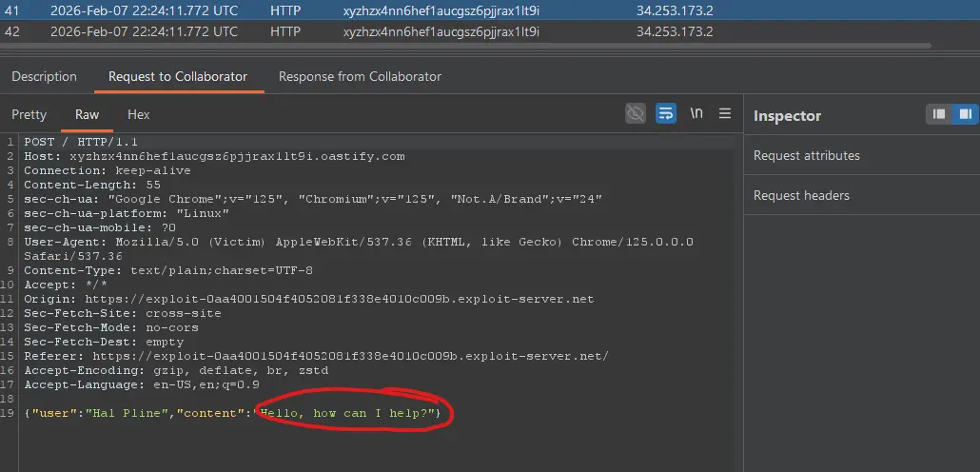The image size is (980, 472).
Task: Switch Inspector to the left panel layout
Action: 940,114
